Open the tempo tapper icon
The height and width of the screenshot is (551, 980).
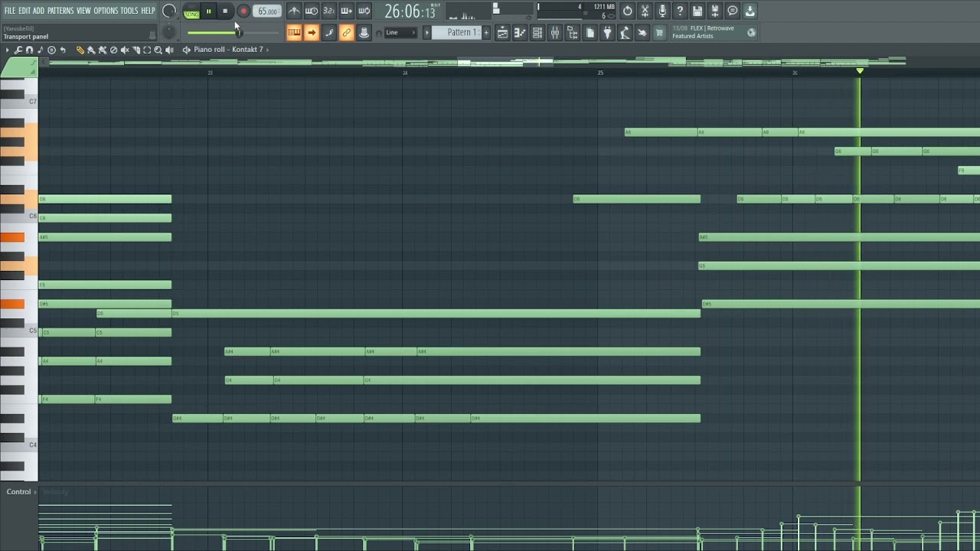pos(625,32)
